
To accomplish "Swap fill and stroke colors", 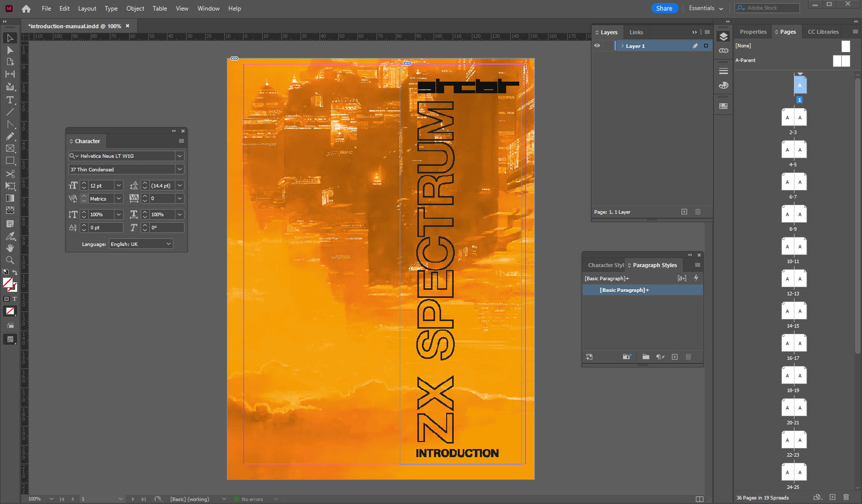I will click(x=15, y=272).
